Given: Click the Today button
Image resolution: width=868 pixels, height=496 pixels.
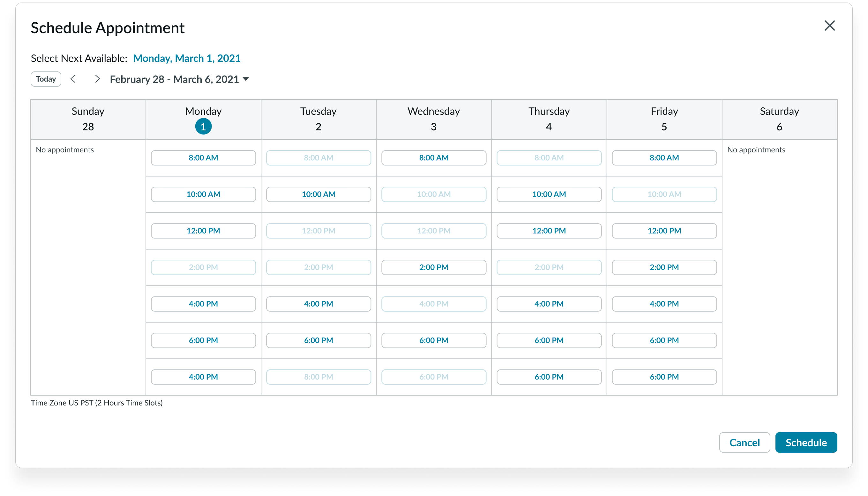Looking at the screenshot, I should pos(46,79).
